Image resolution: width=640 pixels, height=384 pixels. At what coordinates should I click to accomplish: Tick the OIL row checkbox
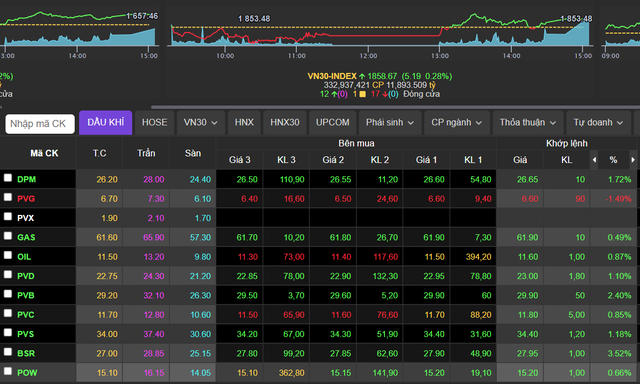tap(8, 255)
